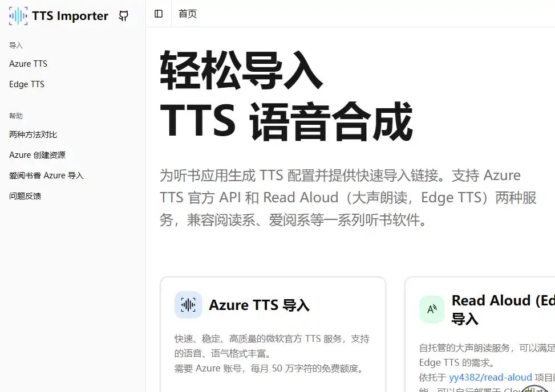
Task: Click the TTS Importer title text
Action: [x=70, y=15]
